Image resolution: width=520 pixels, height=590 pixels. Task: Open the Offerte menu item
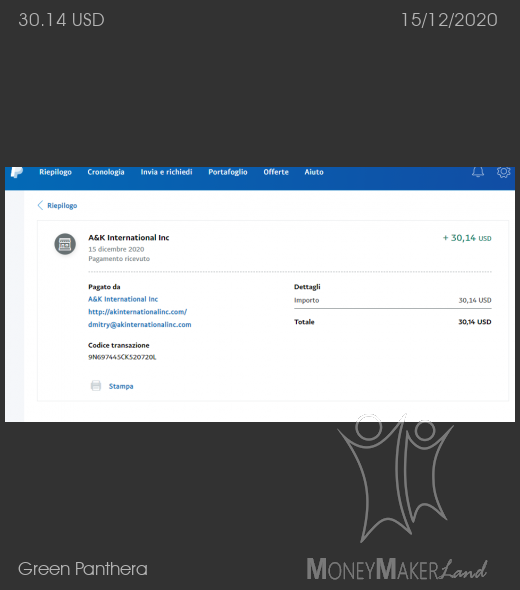276,172
